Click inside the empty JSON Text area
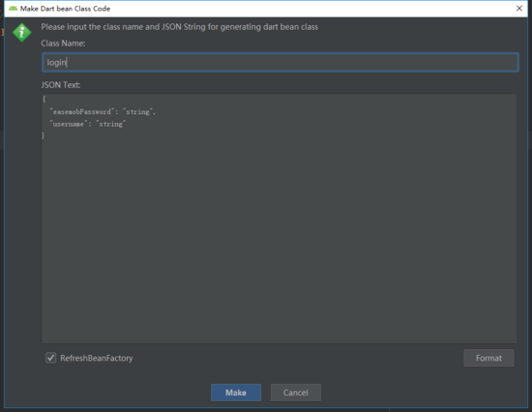Screen dimensions: 532x412 pyautogui.click(x=279, y=238)
